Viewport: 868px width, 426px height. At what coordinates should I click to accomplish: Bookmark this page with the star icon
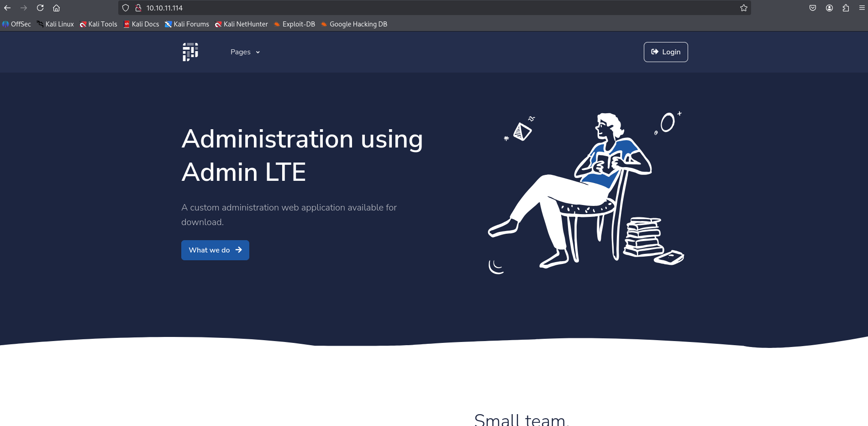pyautogui.click(x=743, y=8)
